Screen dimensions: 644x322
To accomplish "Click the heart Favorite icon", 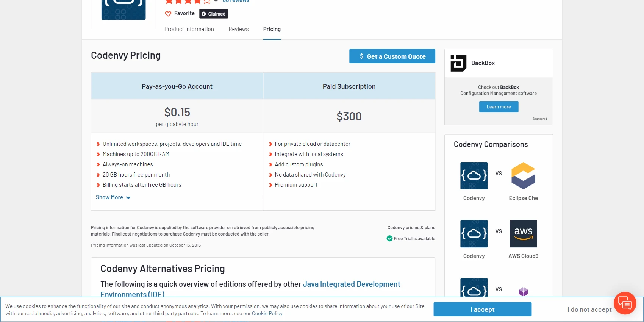I will click(168, 14).
